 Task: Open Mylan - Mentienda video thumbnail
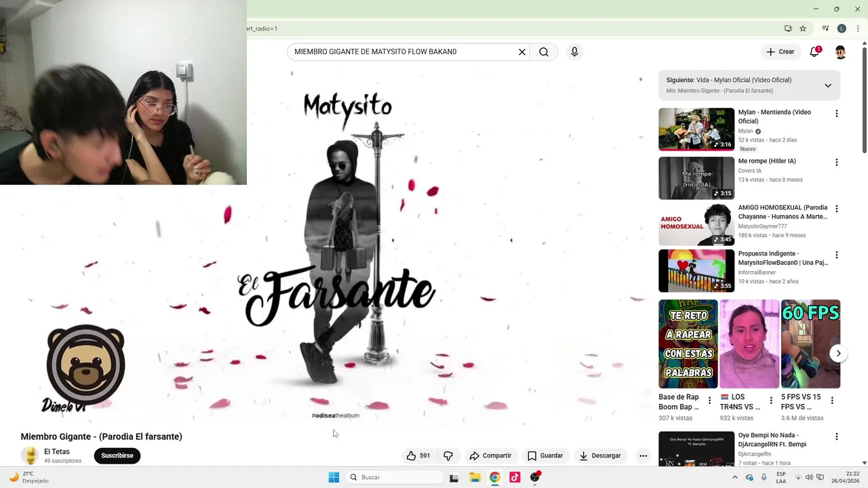(x=696, y=129)
